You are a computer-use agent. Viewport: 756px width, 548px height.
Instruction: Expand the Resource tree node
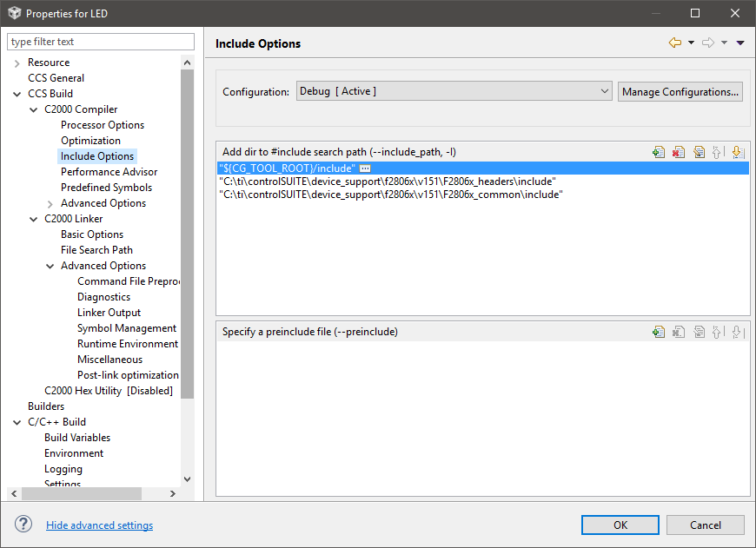pyautogui.click(x=17, y=63)
